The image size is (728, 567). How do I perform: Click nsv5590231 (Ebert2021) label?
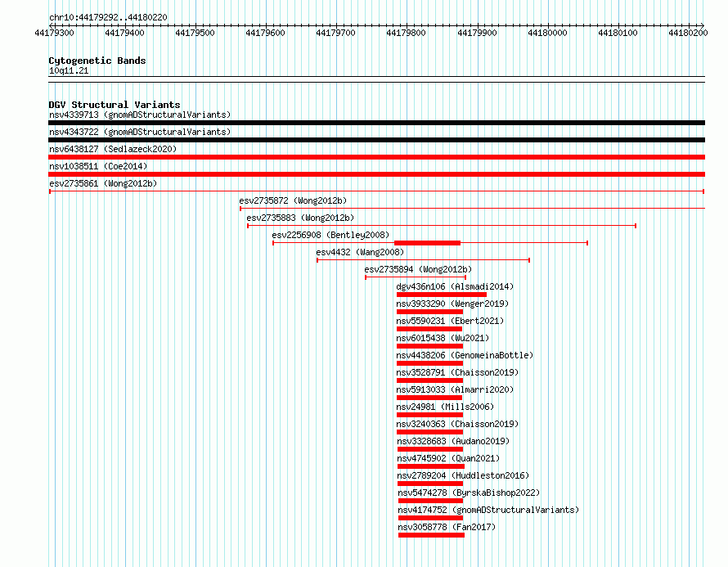450,321
